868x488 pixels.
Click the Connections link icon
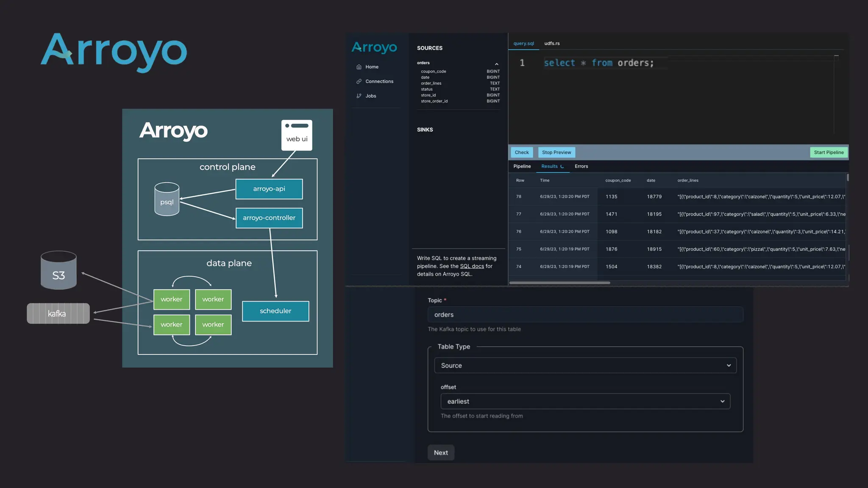[359, 81]
